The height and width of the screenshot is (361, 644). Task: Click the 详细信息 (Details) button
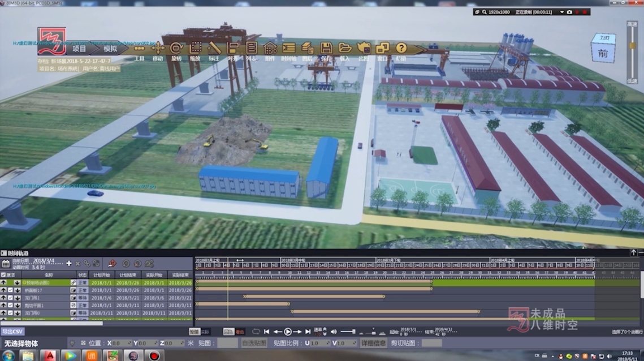[x=373, y=343]
